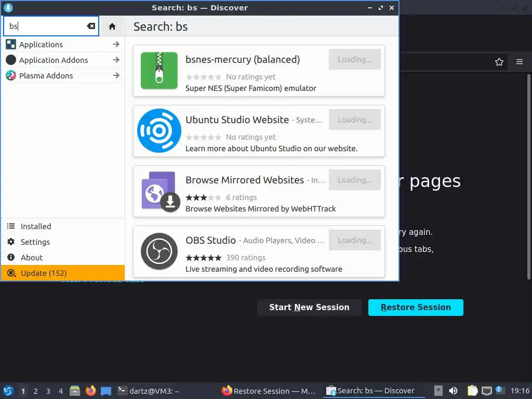Open the Lubuntu start menu icon

pos(8,391)
